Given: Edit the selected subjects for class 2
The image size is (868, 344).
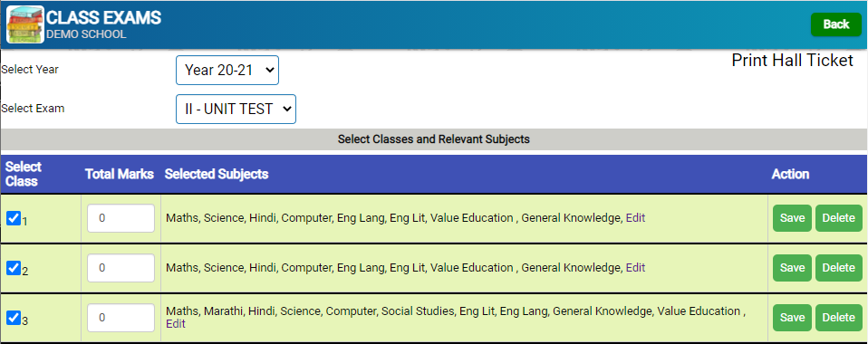Looking at the screenshot, I should (x=635, y=268).
